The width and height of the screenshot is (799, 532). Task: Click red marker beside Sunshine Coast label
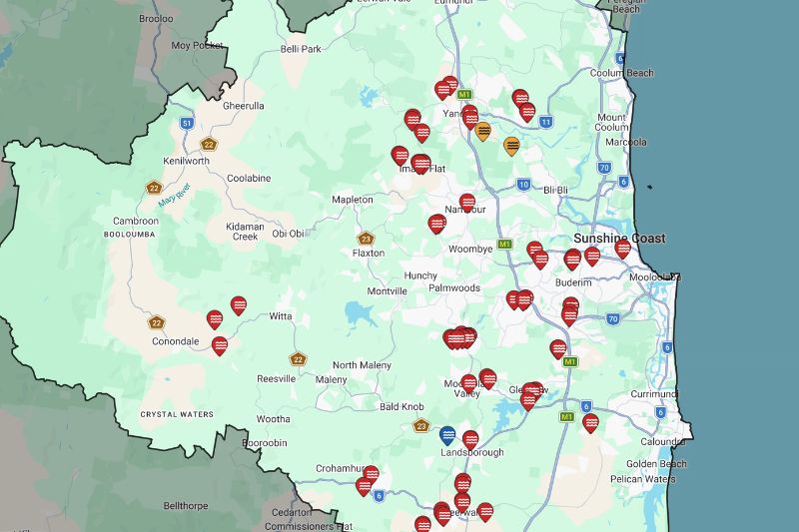click(622, 249)
